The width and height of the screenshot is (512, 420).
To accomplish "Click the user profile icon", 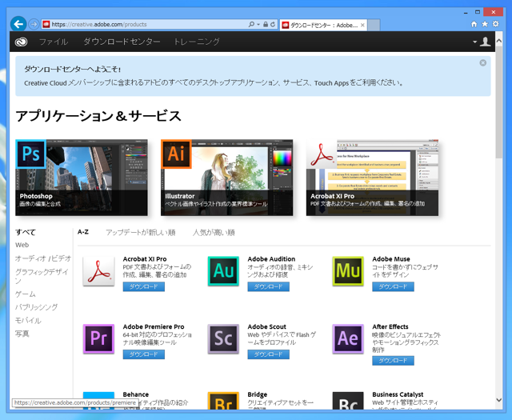I will coord(486,42).
